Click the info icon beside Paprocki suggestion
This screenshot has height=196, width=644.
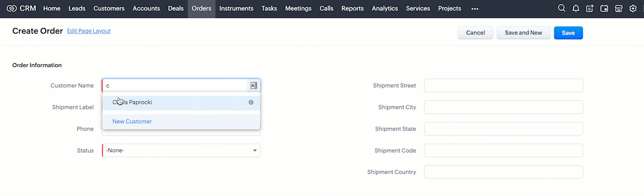(251, 103)
